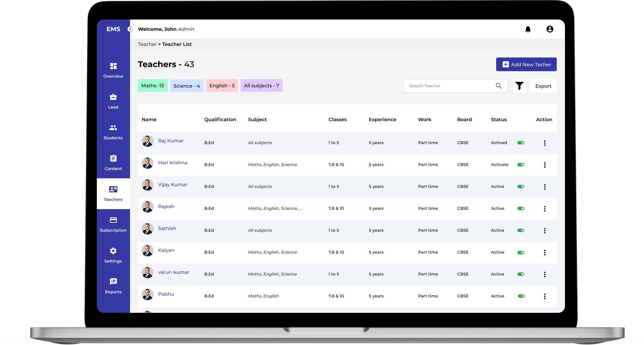Toggle status switch for varun kumar
This screenshot has width=644, height=345.
[x=521, y=274]
